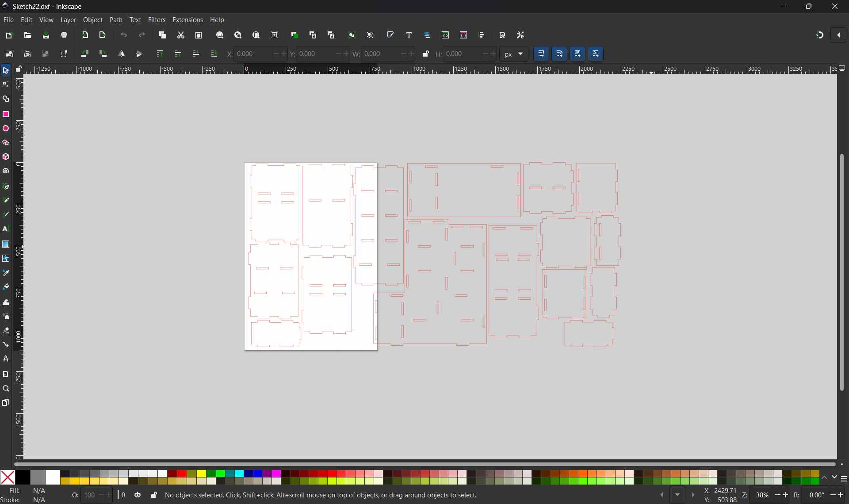
Task: Enable scale stroke width when scaling
Action: tap(541, 53)
